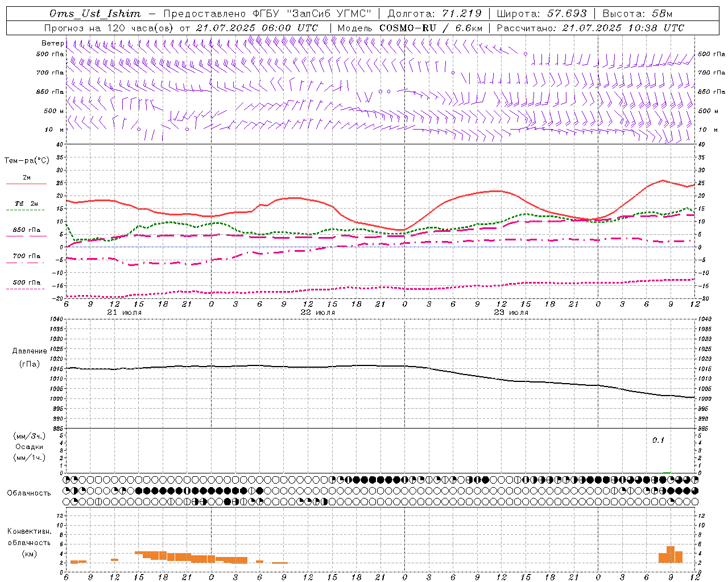The image size is (728, 582).
Task: Click the (мм/3ч.) precipitation unit label
Action: (30, 436)
